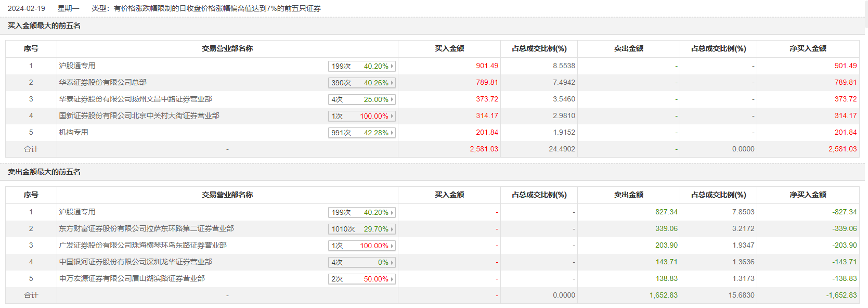Expand 国新证券 row's 1次 100.00% stats box

[x=362, y=116]
